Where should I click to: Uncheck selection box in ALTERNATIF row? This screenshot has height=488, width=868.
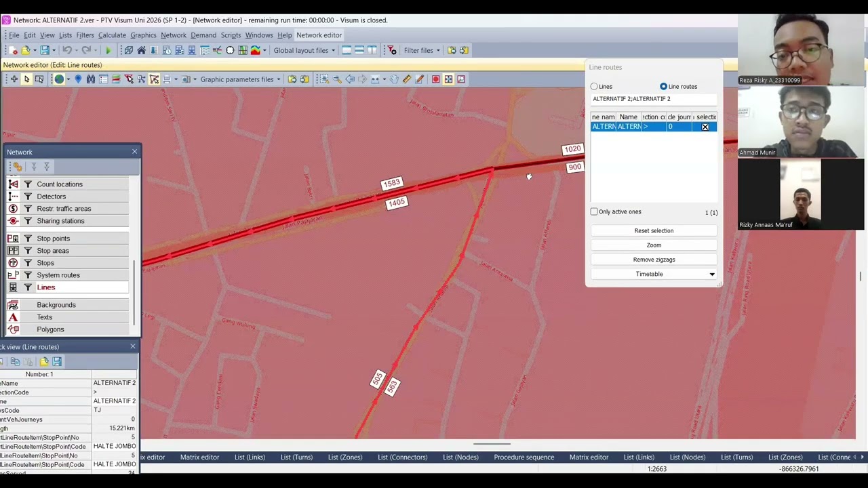[705, 127]
